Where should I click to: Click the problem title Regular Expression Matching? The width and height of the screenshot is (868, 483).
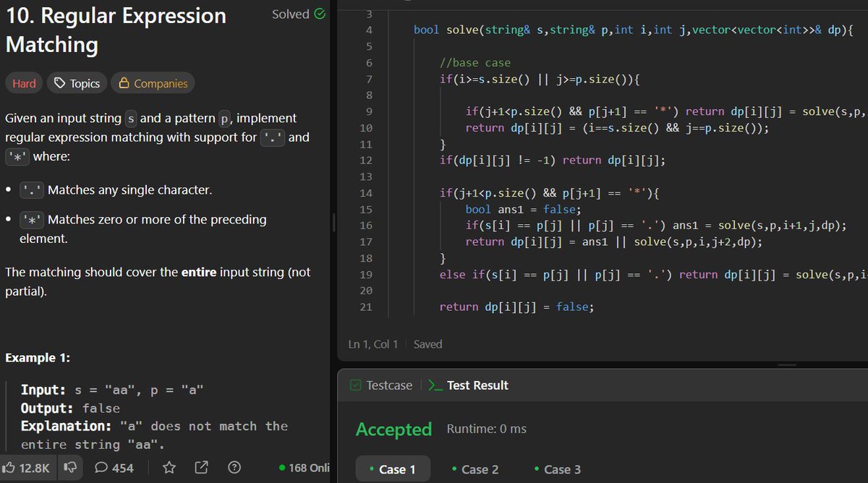[116, 30]
